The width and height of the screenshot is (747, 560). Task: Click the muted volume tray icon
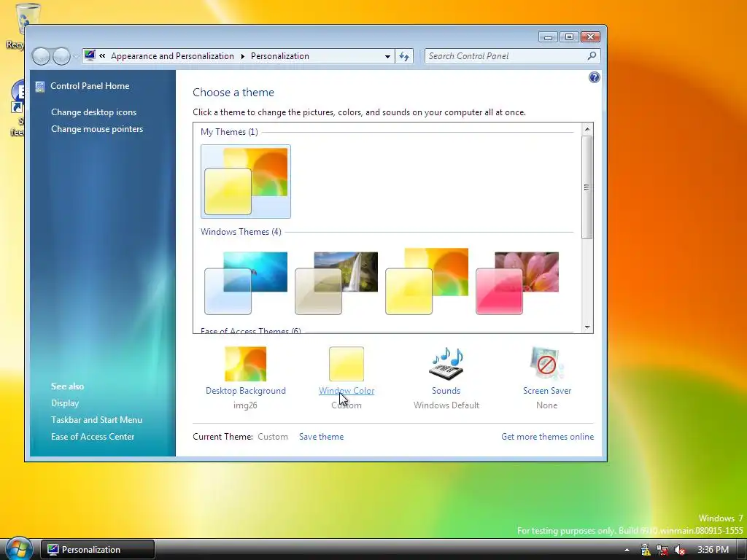(x=680, y=550)
